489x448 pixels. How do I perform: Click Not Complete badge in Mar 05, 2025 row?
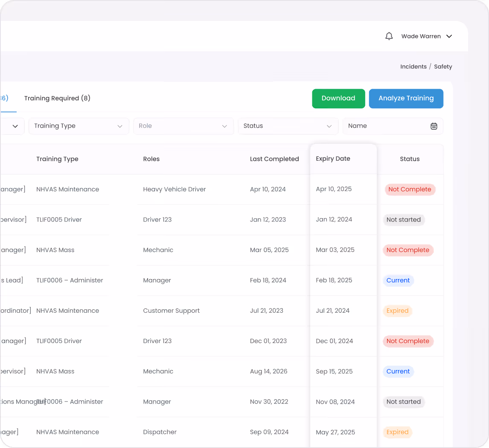[407, 250]
